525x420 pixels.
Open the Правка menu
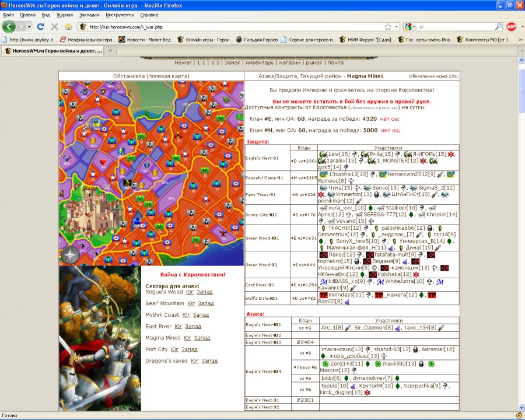click(x=28, y=15)
